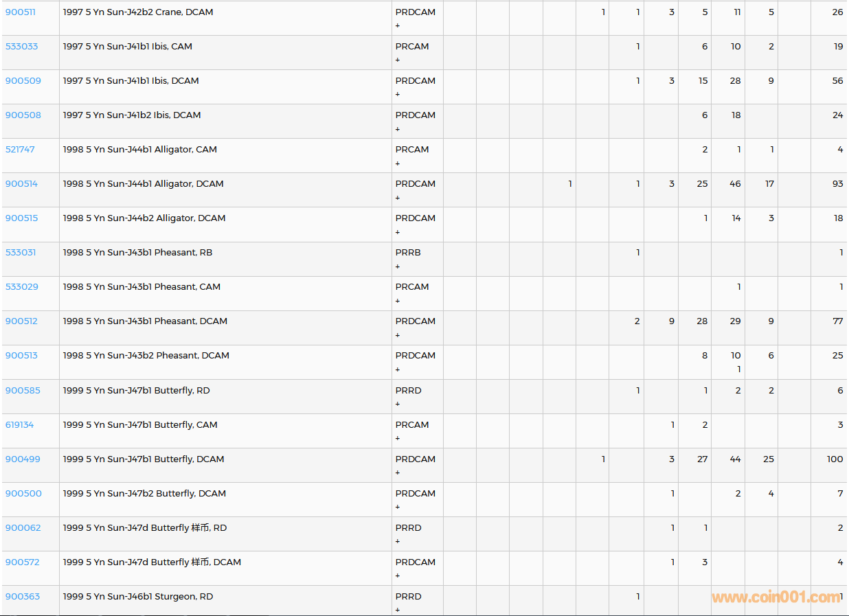Open coin ID link 533031
This screenshot has height=616, width=849.
pyautogui.click(x=21, y=253)
